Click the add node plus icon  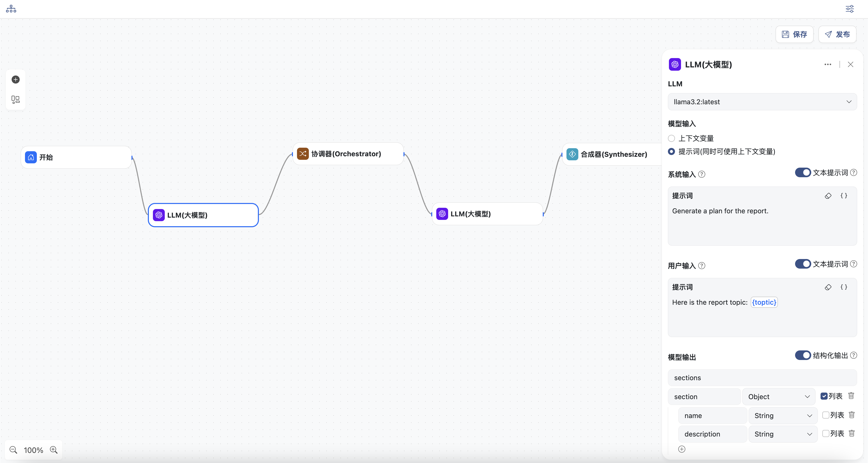15,80
